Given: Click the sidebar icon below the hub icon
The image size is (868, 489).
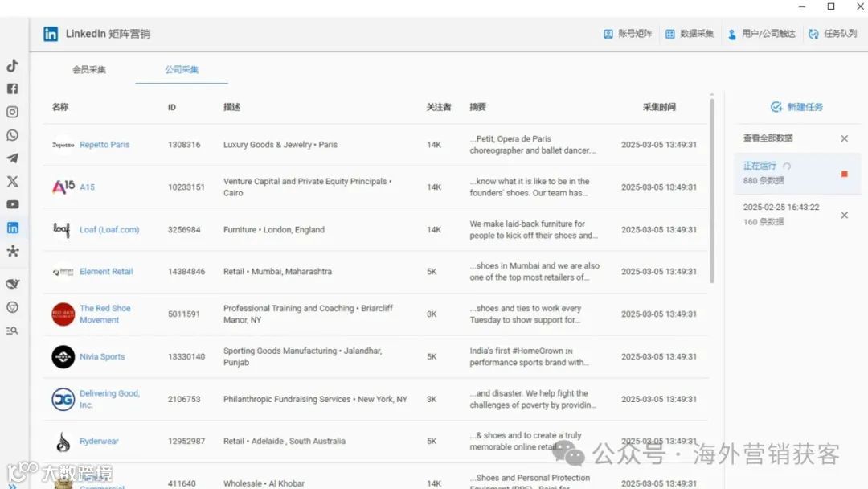Looking at the screenshot, I should tap(12, 284).
